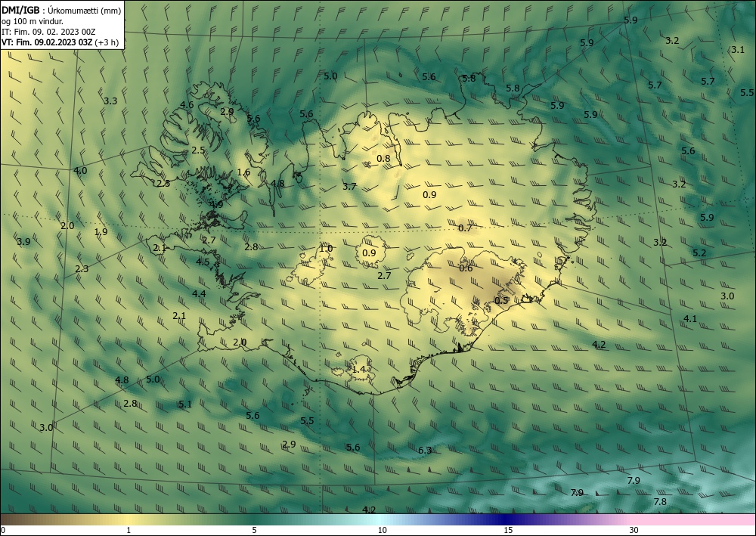This screenshot has height=536, width=756.
Task: Click the 3.1 value in the map's northeast corner
Action: coord(738,50)
